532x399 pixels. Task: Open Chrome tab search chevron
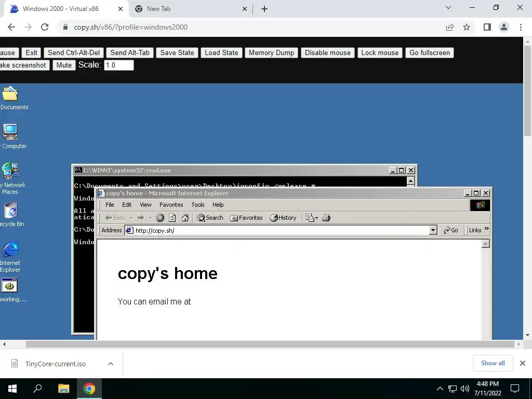(448, 7)
